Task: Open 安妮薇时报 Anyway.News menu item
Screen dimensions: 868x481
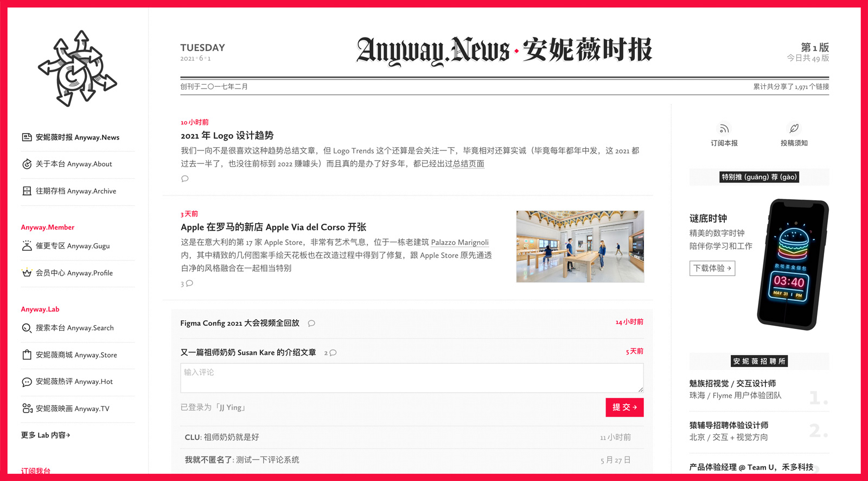Action: pyautogui.click(x=78, y=137)
